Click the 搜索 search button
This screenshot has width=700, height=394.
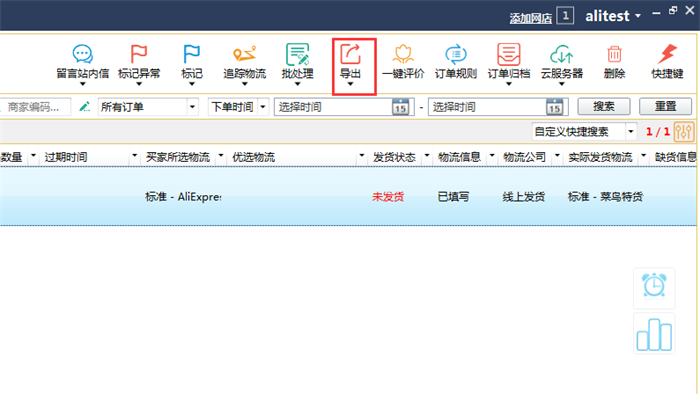[604, 107]
